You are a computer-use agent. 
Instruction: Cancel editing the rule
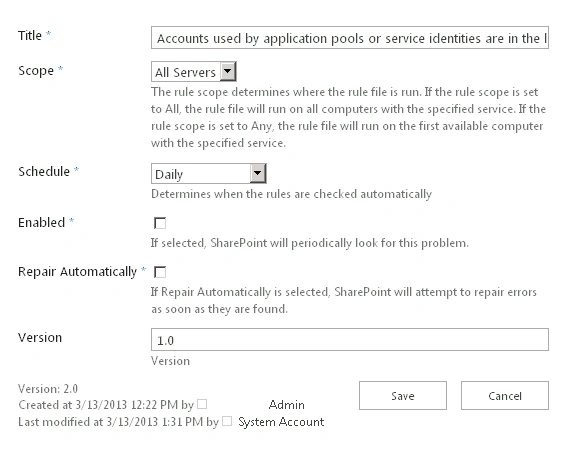pyautogui.click(x=505, y=396)
